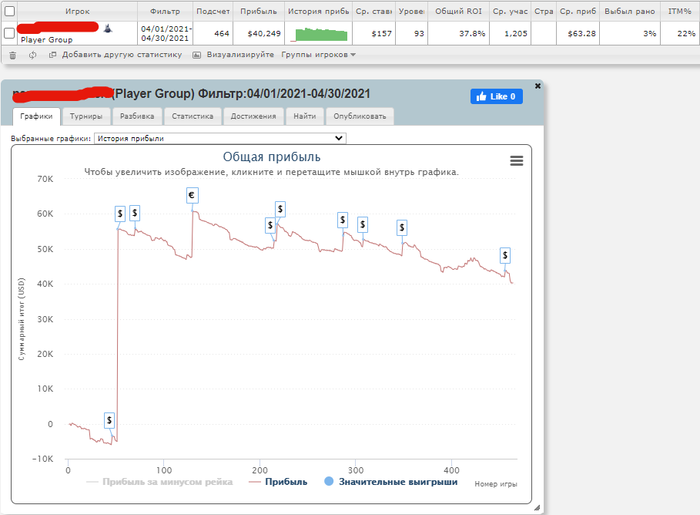This screenshot has height=515, width=700.
Task: Sort by the 'Выбыл рано' column header
Action: coord(629,11)
